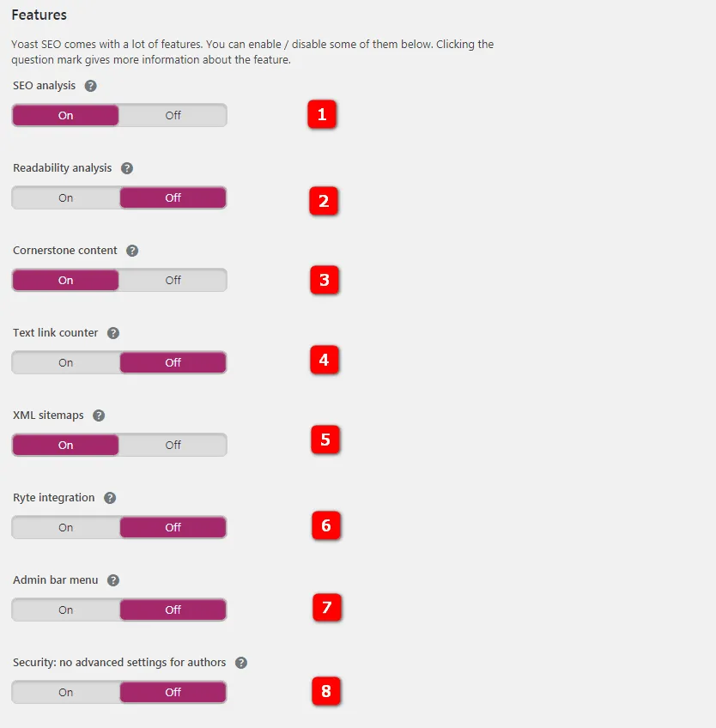Click the Features section heading
The height and width of the screenshot is (728, 716).
tap(38, 15)
